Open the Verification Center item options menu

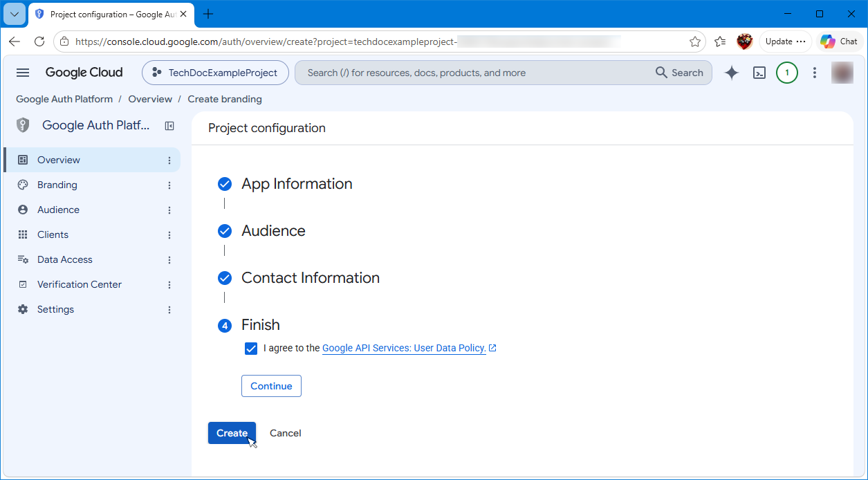point(169,284)
